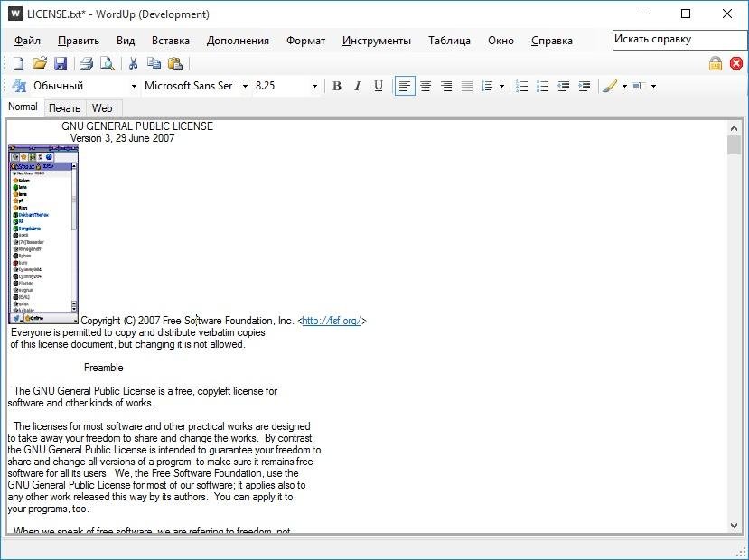The width and height of the screenshot is (749, 560).
Task: Toggle bold formatting
Action: pyautogui.click(x=337, y=86)
